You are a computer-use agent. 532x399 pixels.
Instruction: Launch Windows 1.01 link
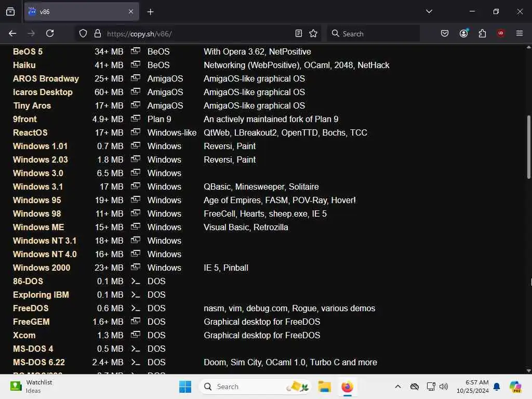click(x=40, y=146)
